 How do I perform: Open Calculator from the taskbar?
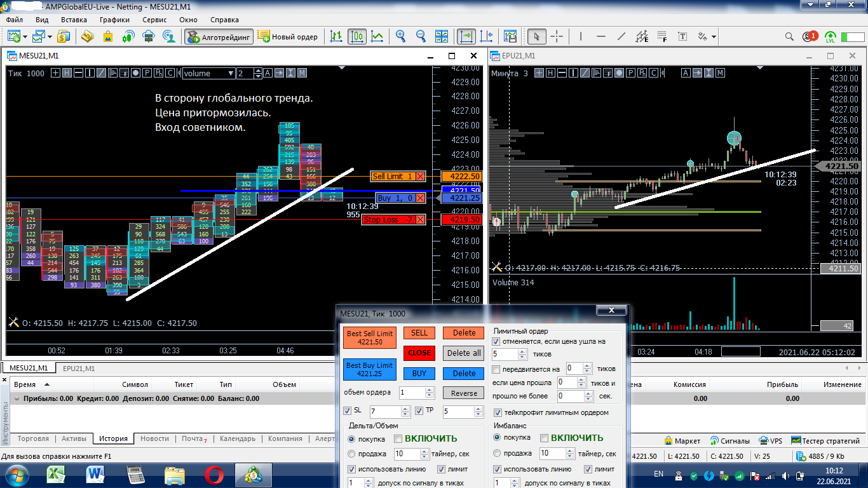click(x=136, y=474)
